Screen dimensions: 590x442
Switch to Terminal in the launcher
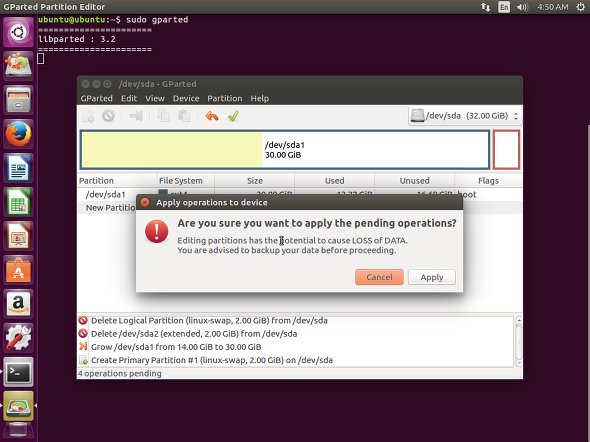(18, 372)
